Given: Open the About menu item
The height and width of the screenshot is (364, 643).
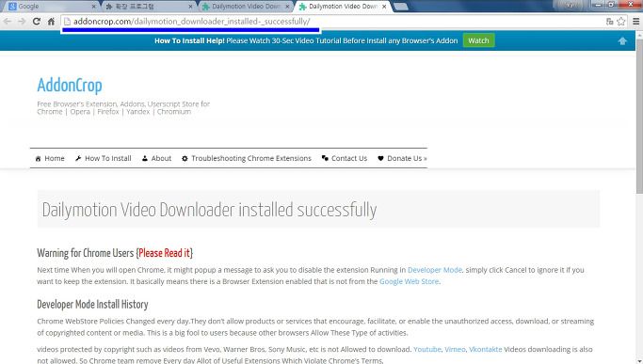Looking at the screenshot, I should [x=156, y=158].
